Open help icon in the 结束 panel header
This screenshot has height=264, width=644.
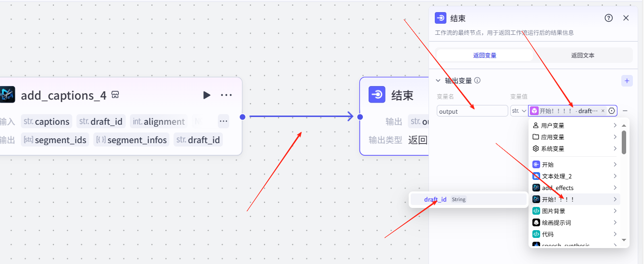coord(609,18)
